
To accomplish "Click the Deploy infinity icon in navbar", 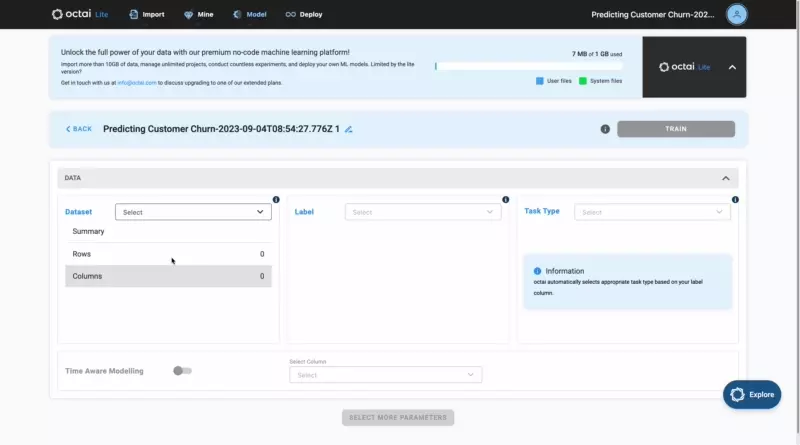I will click(x=290, y=14).
